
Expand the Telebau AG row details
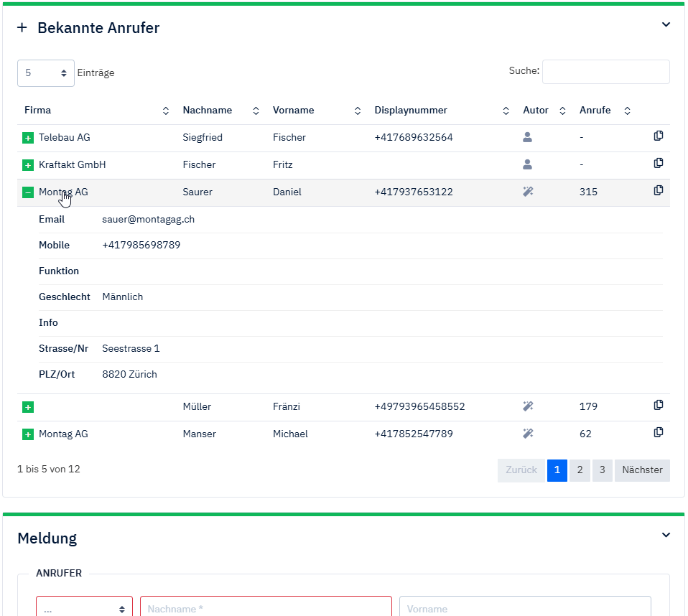point(28,138)
